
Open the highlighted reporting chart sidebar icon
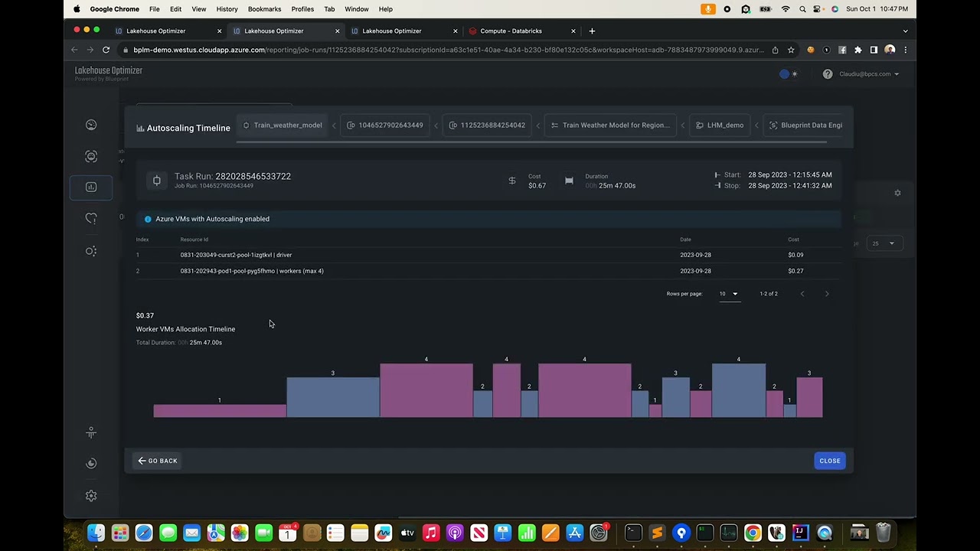pos(91,187)
